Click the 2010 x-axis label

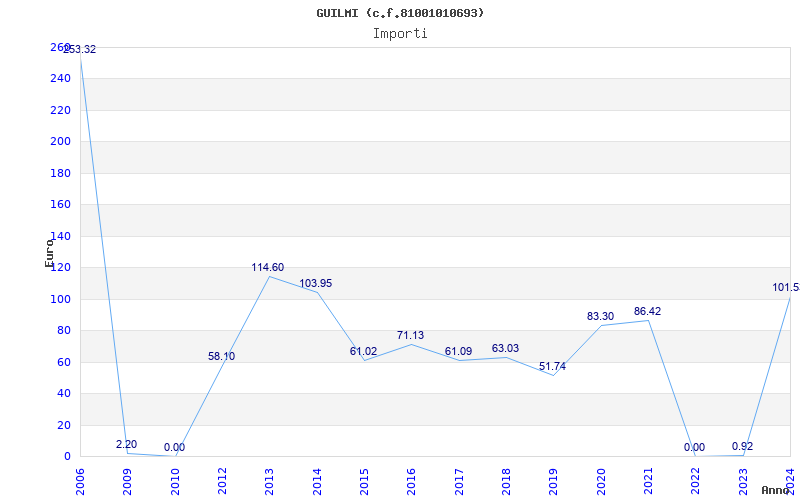click(175, 481)
